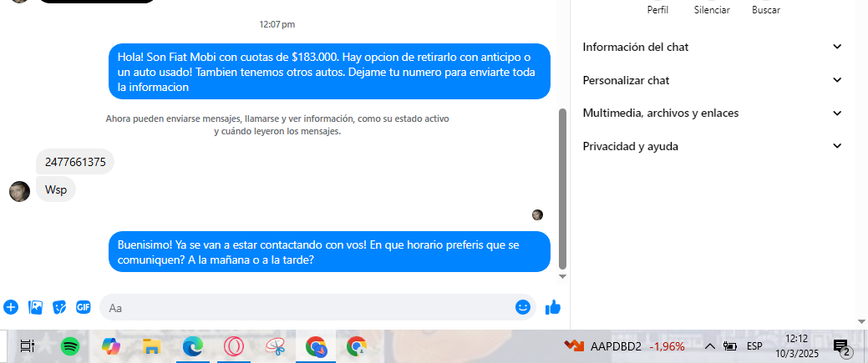Screen dimensions: 868x363
Task: Open Microsoft Edge from taskbar
Action: [193, 346]
